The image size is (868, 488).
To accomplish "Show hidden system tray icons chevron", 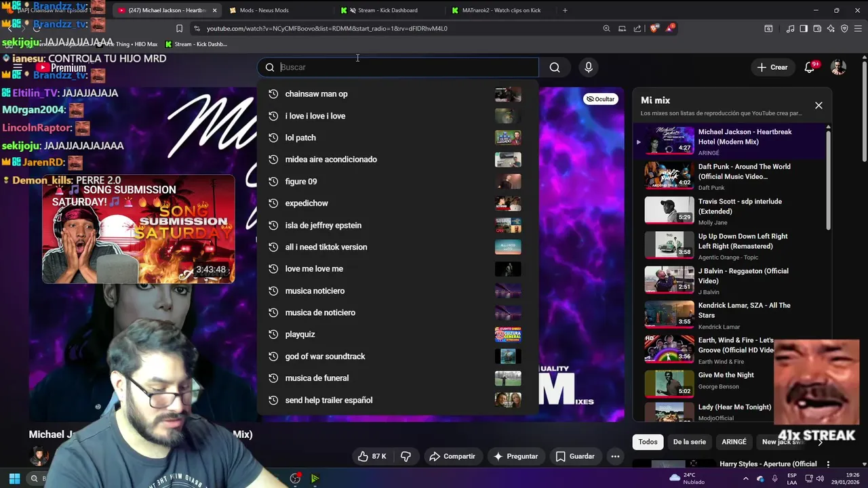I will point(746,479).
